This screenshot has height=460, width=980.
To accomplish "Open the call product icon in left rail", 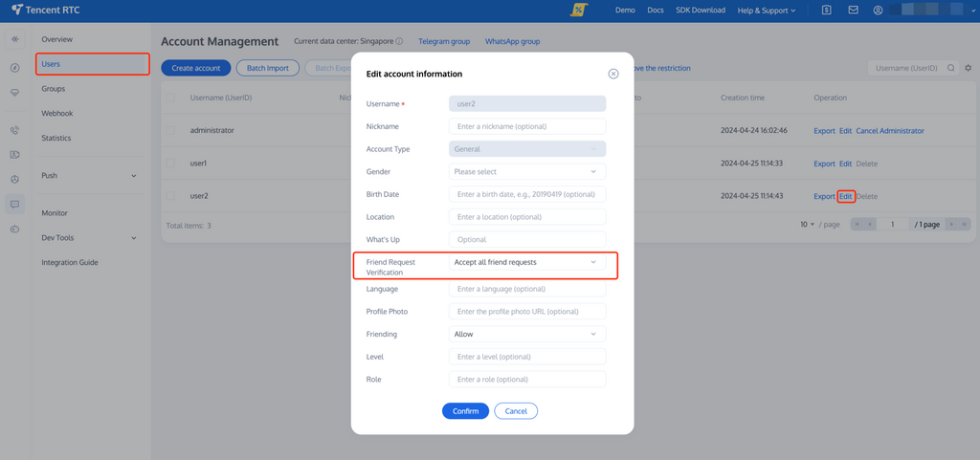I will click(x=15, y=130).
